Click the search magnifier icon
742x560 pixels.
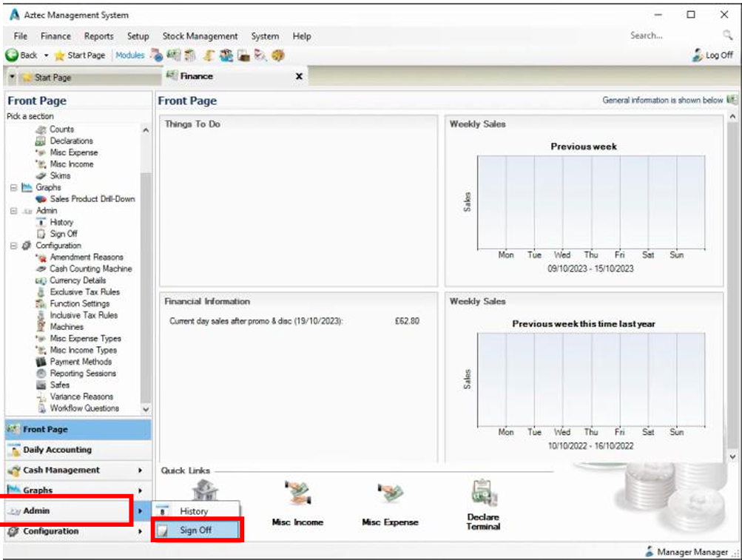pyautogui.click(x=727, y=36)
